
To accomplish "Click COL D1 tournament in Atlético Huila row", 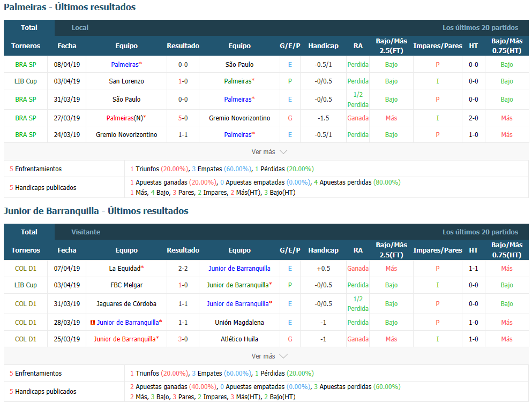I will (x=25, y=339).
